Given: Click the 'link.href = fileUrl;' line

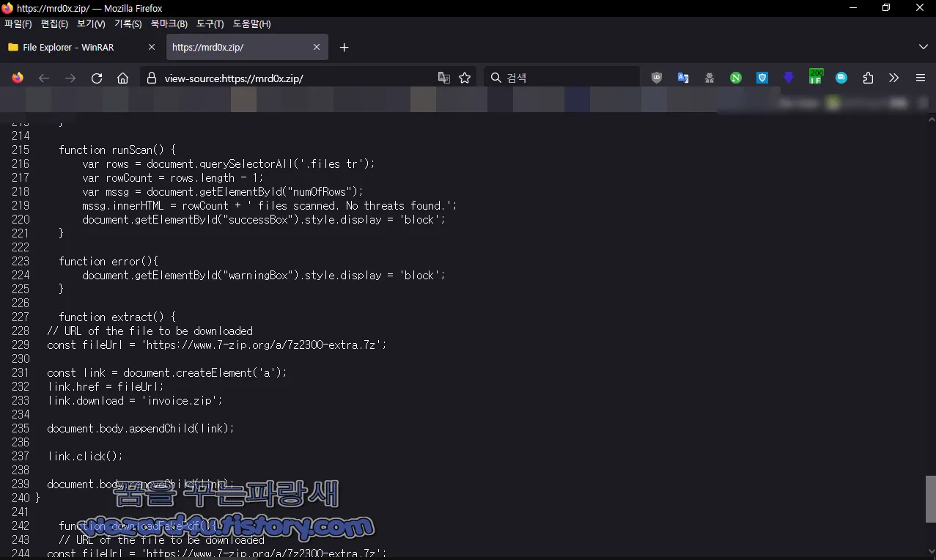Looking at the screenshot, I should (x=106, y=386).
